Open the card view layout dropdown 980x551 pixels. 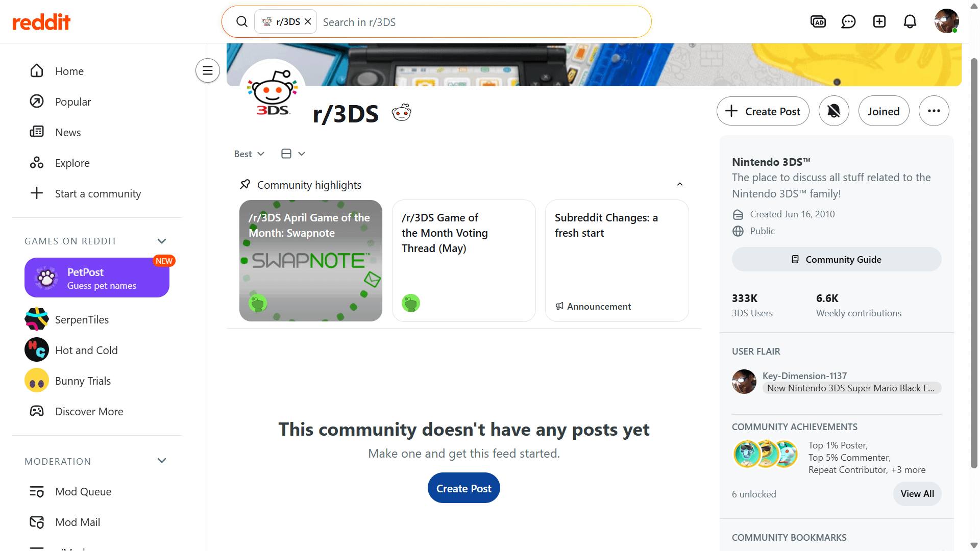(293, 154)
